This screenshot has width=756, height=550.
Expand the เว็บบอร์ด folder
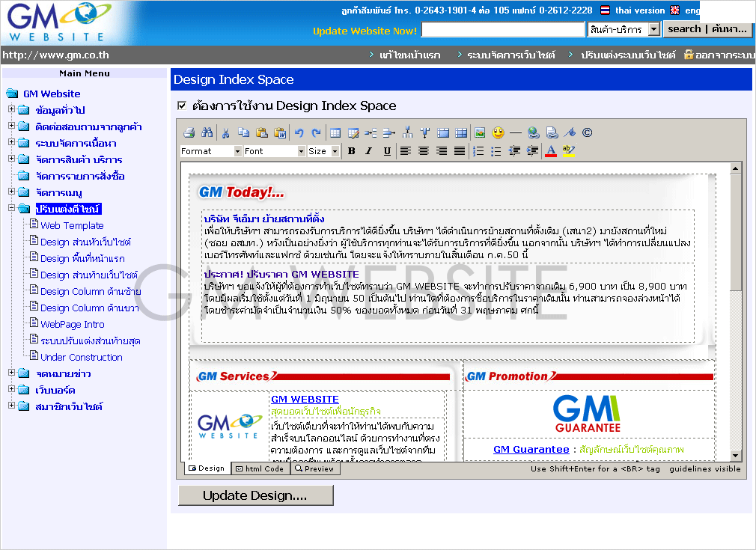coord(11,388)
